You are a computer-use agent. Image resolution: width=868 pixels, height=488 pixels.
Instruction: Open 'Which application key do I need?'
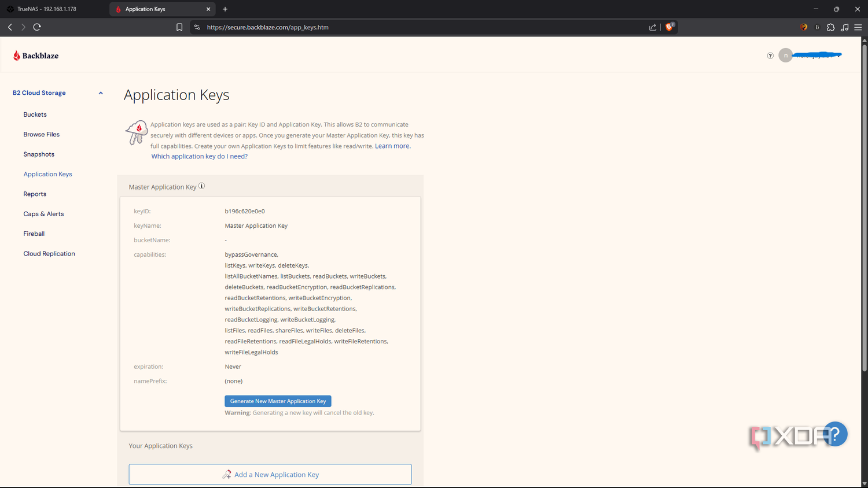coord(199,157)
